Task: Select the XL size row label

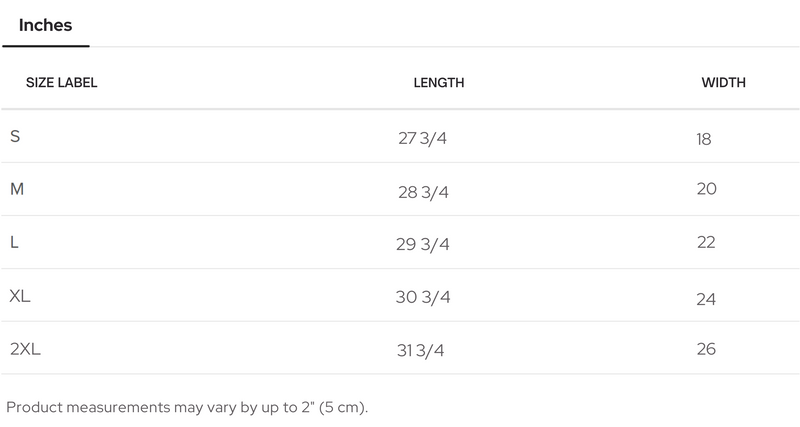Action: 20,296
